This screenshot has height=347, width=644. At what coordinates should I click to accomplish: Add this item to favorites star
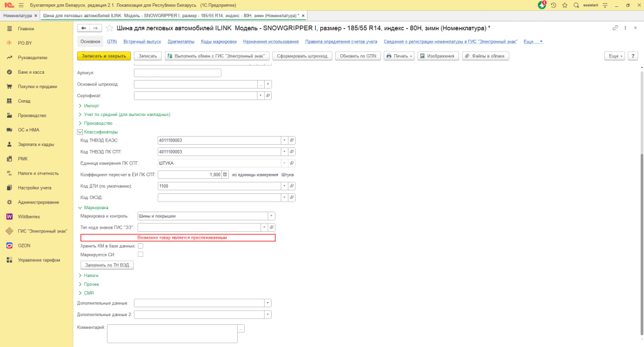tap(109, 28)
